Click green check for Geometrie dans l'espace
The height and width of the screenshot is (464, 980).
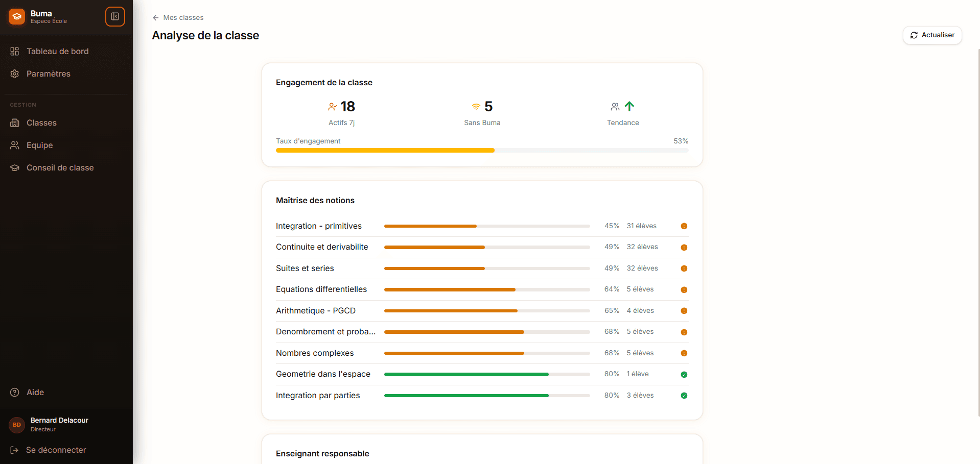684,375
